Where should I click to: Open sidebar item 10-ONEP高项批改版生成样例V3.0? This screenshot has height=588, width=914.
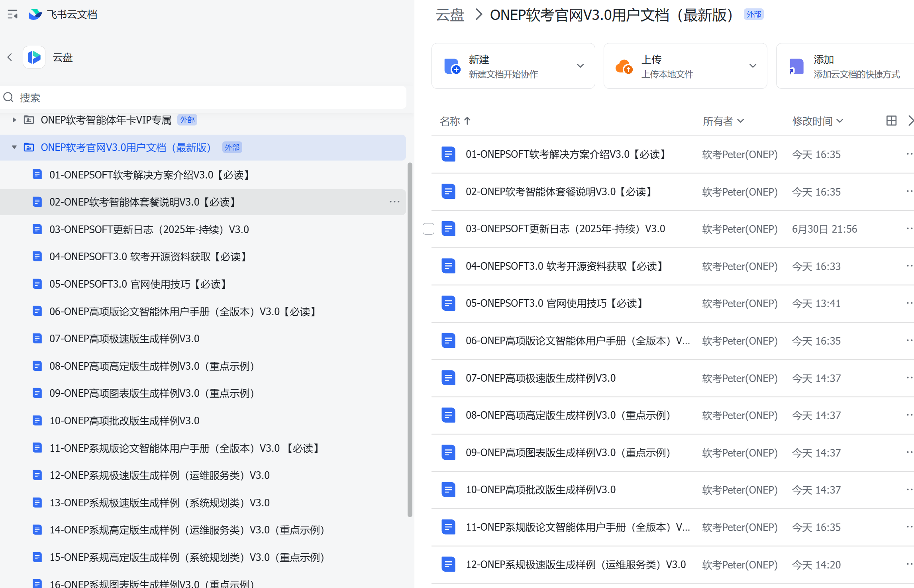[x=203, y=421]
